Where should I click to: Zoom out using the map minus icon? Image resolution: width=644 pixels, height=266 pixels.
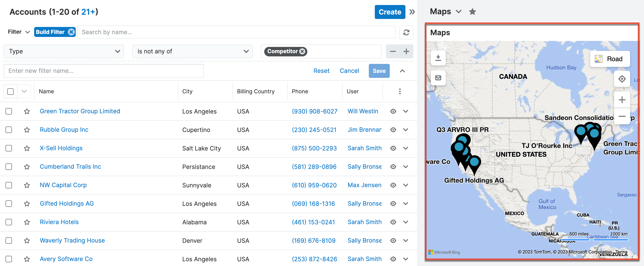point(622,116)
